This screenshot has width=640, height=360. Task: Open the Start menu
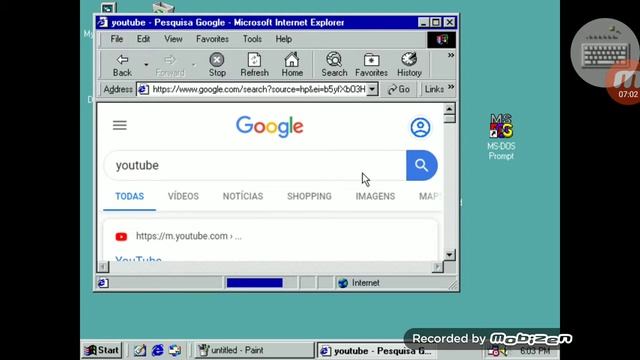point(101,350)
